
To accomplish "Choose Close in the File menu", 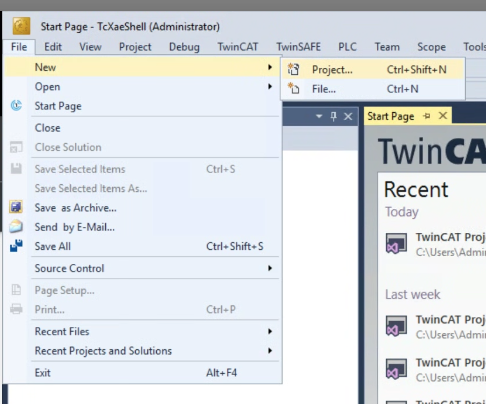I will click(143, 128).
